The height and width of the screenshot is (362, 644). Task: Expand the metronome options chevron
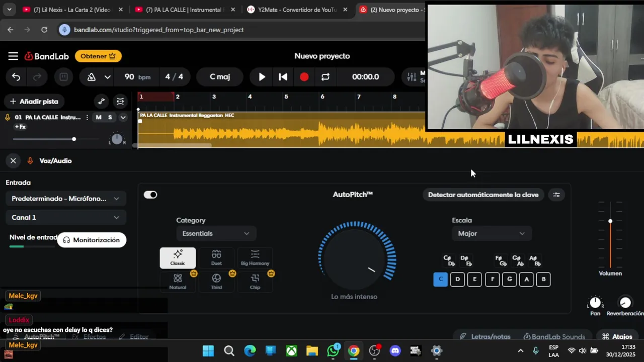click(x=107, y=77)
